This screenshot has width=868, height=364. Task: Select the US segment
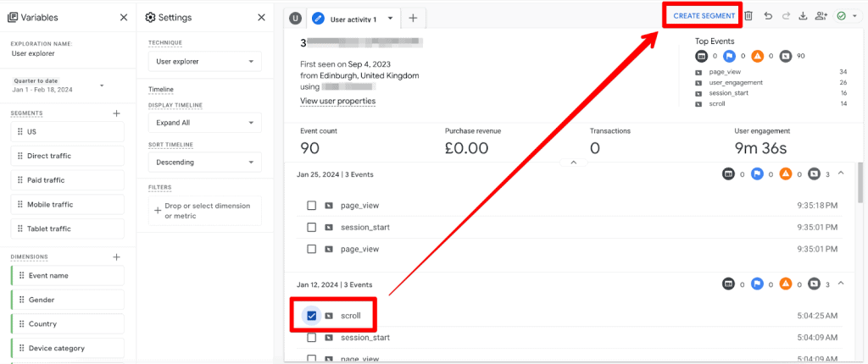(x=68, y=132)
